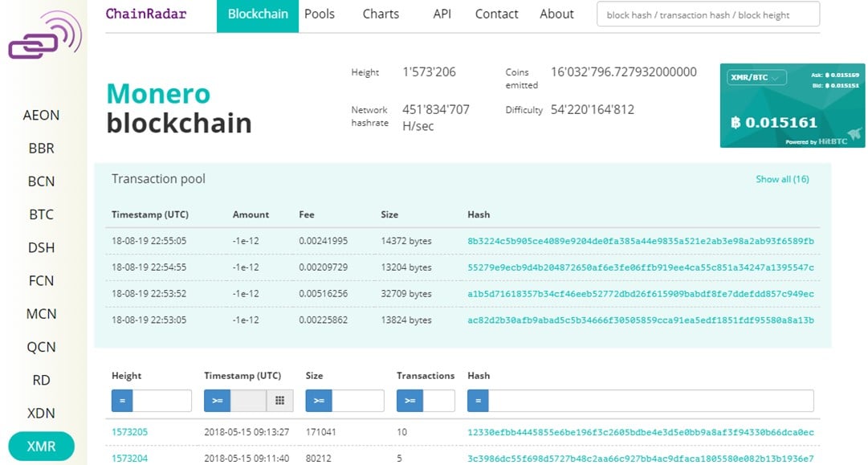
Task: Open block height 1573205 link
Action: click(129, 432)
